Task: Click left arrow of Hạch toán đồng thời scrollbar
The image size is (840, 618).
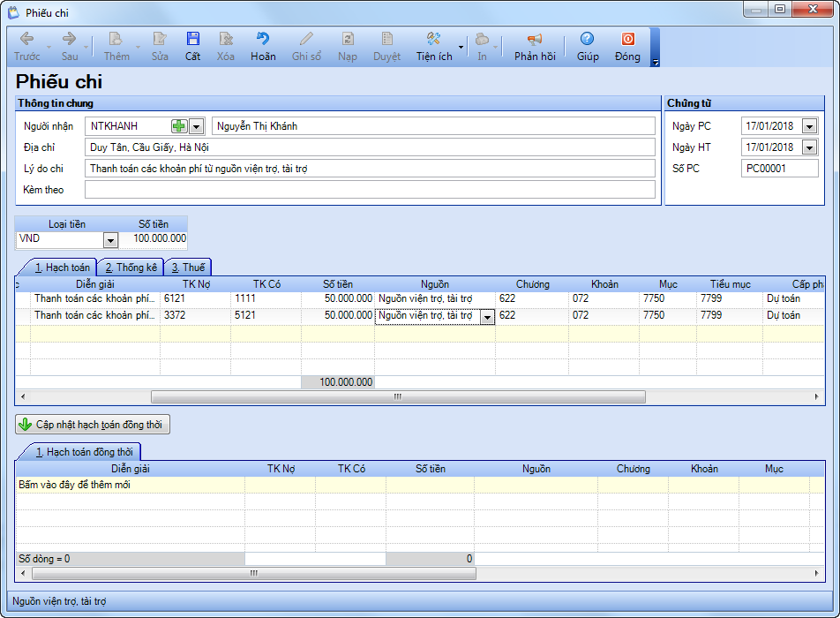Action: click(x=23, y=574)
